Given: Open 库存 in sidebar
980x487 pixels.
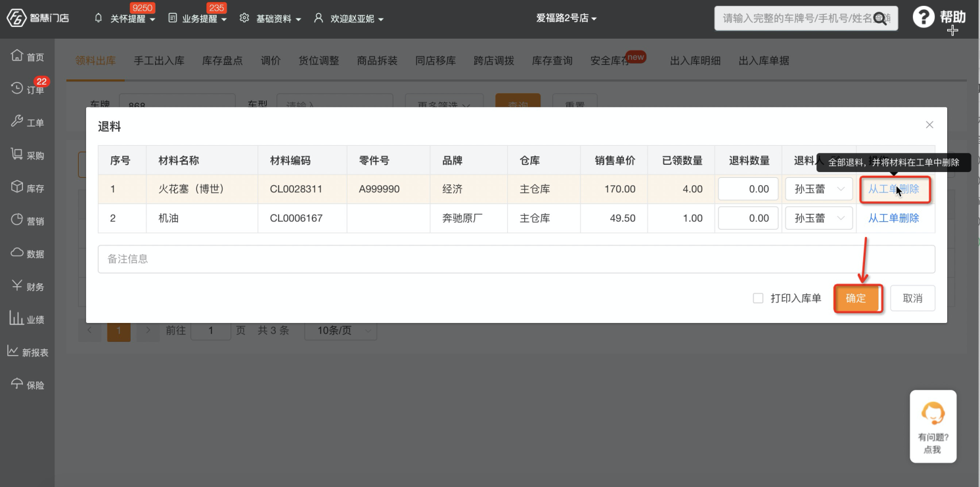Looking at the screenshot, I should pyautogui.click(x=28, y=188).
